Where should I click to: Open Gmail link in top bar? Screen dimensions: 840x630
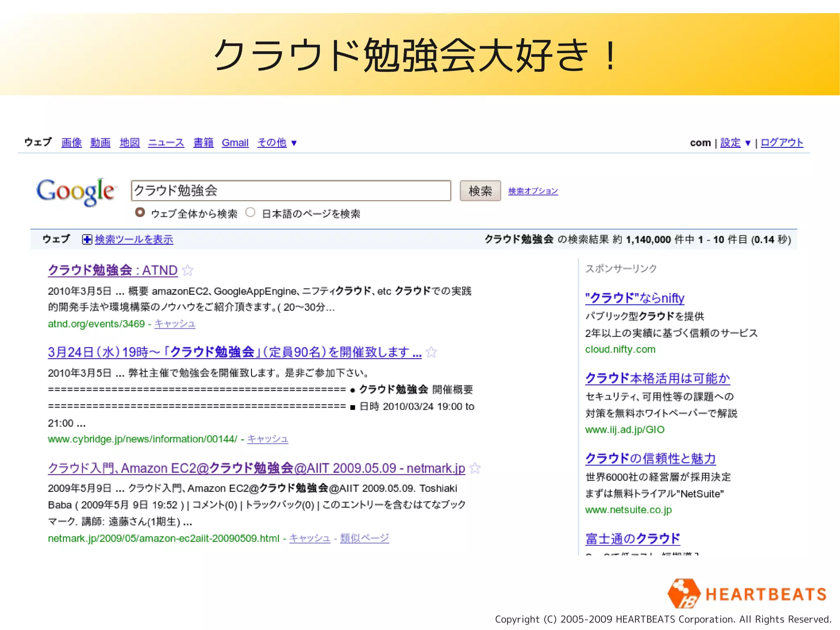(x=235, y=142)
